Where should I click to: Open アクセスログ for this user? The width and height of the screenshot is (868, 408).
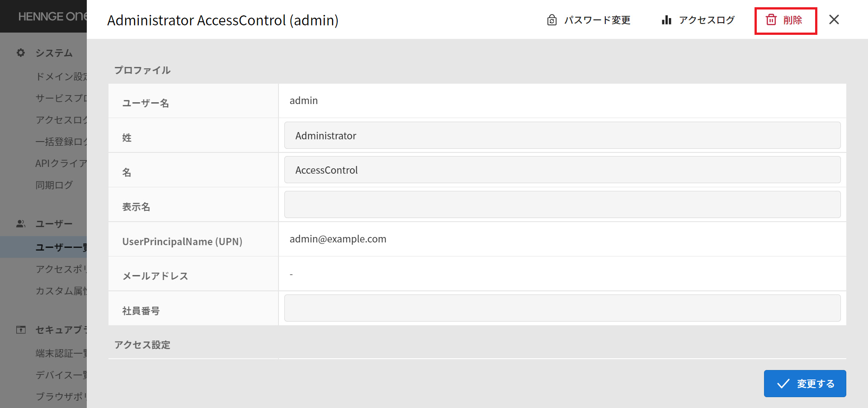click(707, 20)
